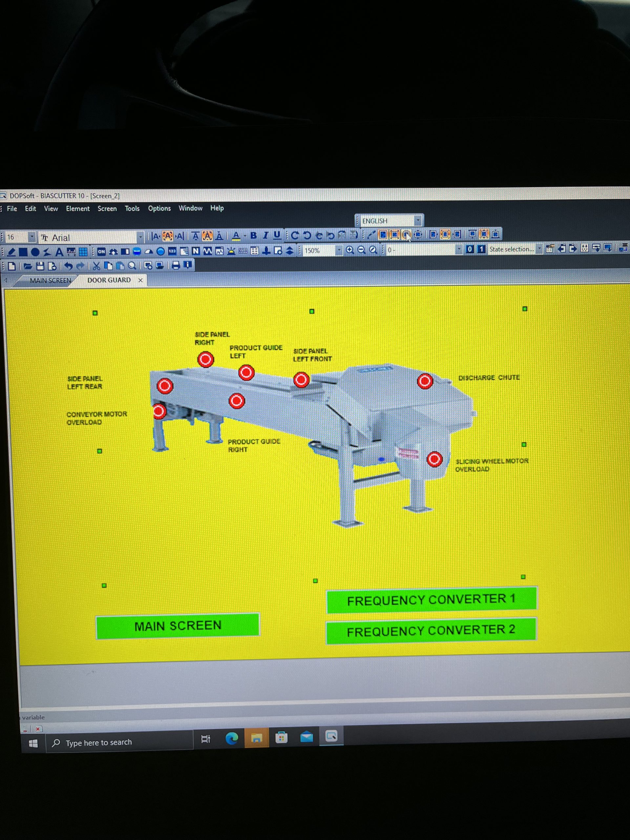This screenshot has width=630, height=840.
Task: Click the save floppy disk icon
Action: coord(40,266)
